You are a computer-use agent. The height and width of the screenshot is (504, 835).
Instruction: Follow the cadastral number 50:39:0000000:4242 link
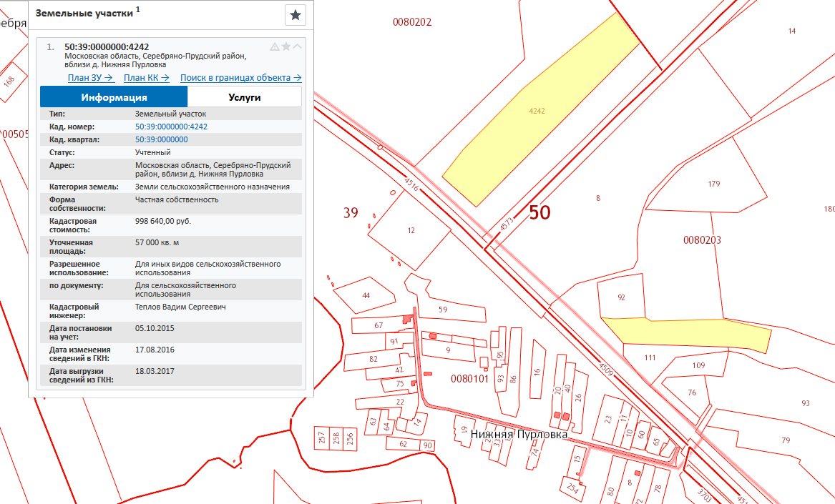(x=172, y=127)
